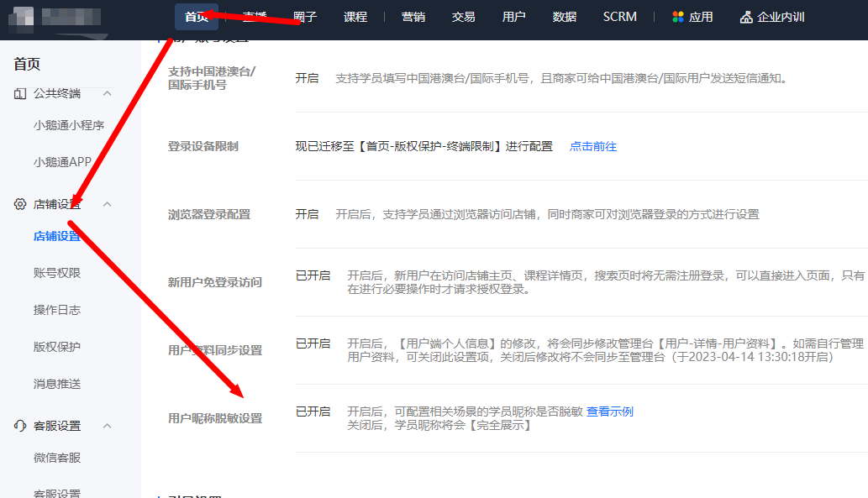Click 开启 status for 浏览器登录配置

(x=307, y=213)
